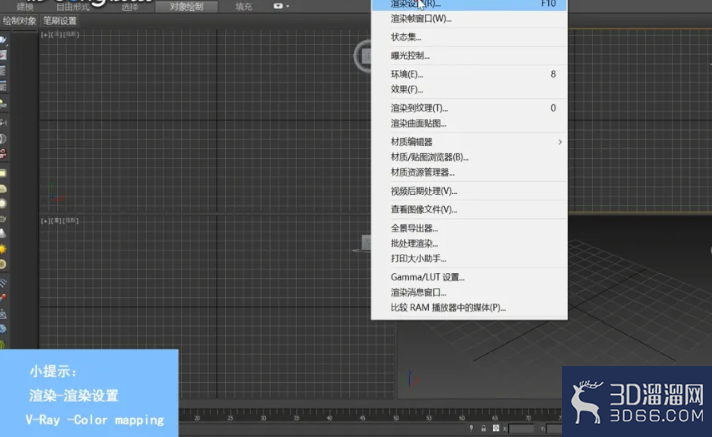Open 全景导出器 panorama exporter
Viewport: 712px width, 437px height.
(470, 228)
